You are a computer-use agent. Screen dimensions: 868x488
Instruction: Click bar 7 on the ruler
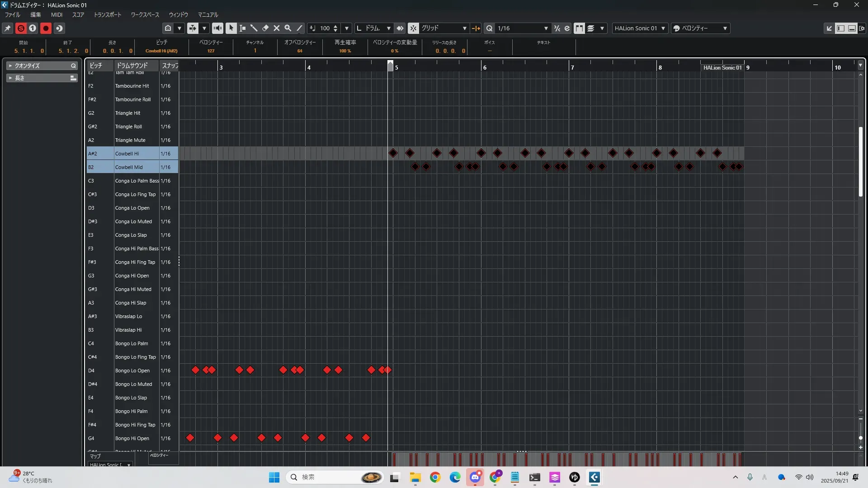572,67
